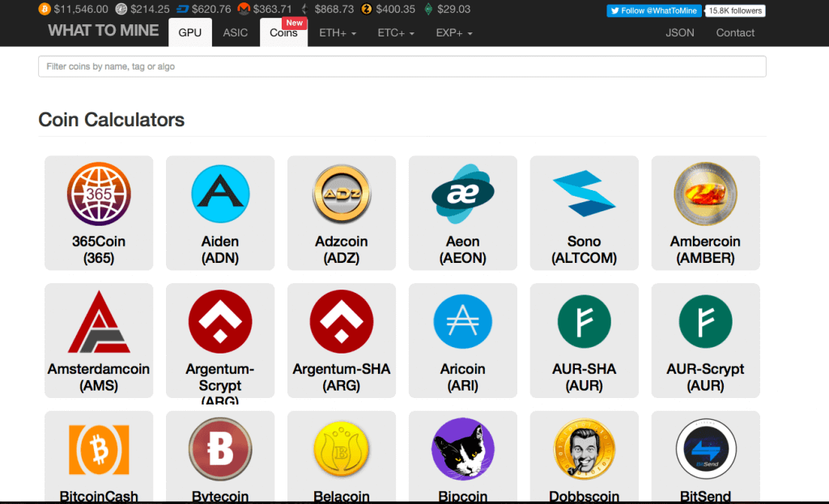
Task: Focus the filter coins search field
Action: [x=402, y=66]
